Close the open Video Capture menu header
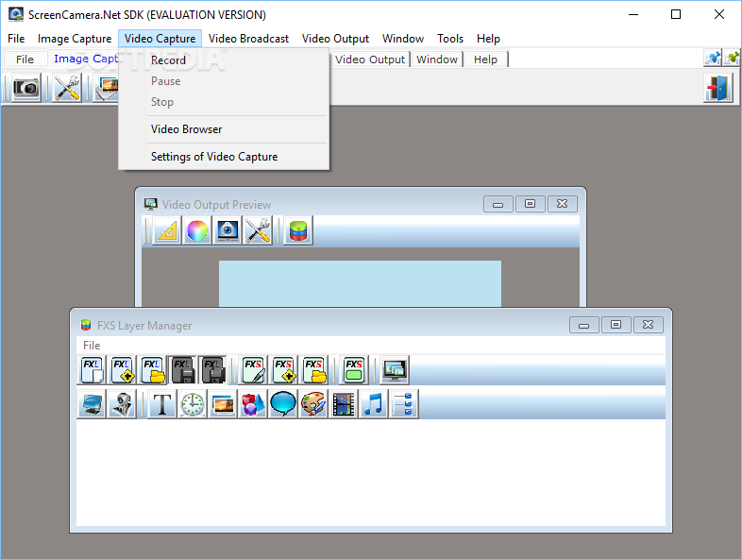Screen dimensions: 742x560 160,39
